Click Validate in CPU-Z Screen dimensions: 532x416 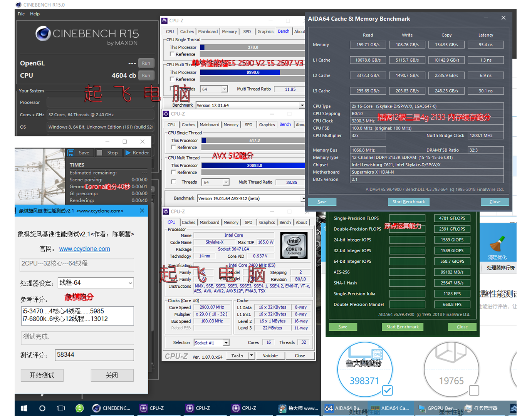(x=270, y=356)
